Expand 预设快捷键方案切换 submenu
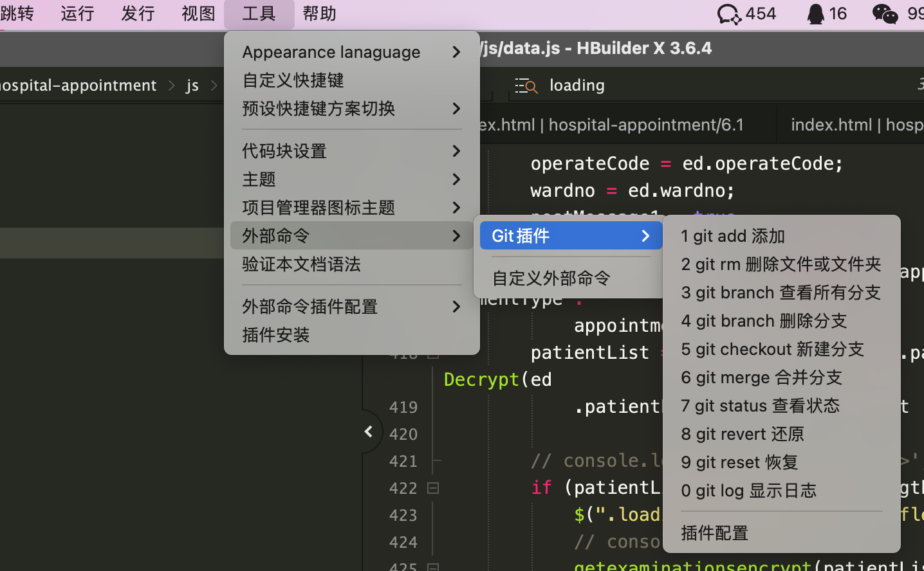Image resolution: width=924 pixels, height=571 pixels. (352, 109)
